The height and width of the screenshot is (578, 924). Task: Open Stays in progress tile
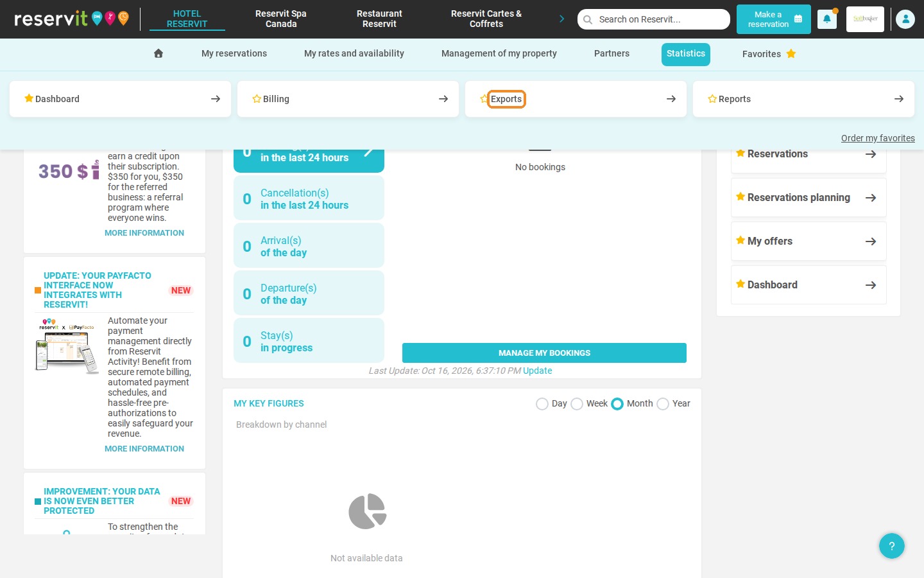click(309, 341)
